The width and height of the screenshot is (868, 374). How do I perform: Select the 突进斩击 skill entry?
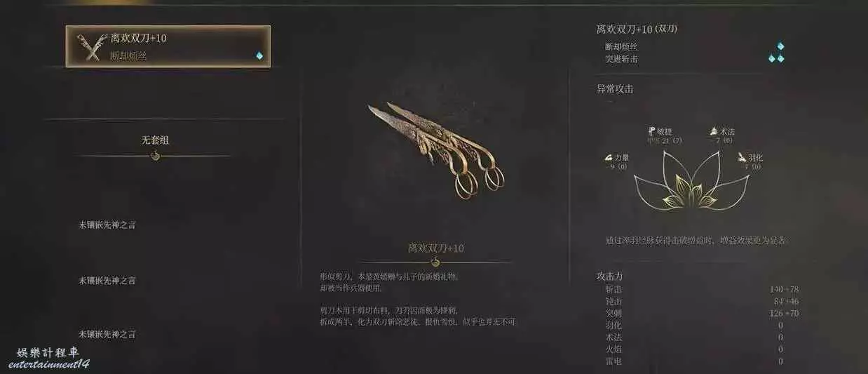point(621,59)
